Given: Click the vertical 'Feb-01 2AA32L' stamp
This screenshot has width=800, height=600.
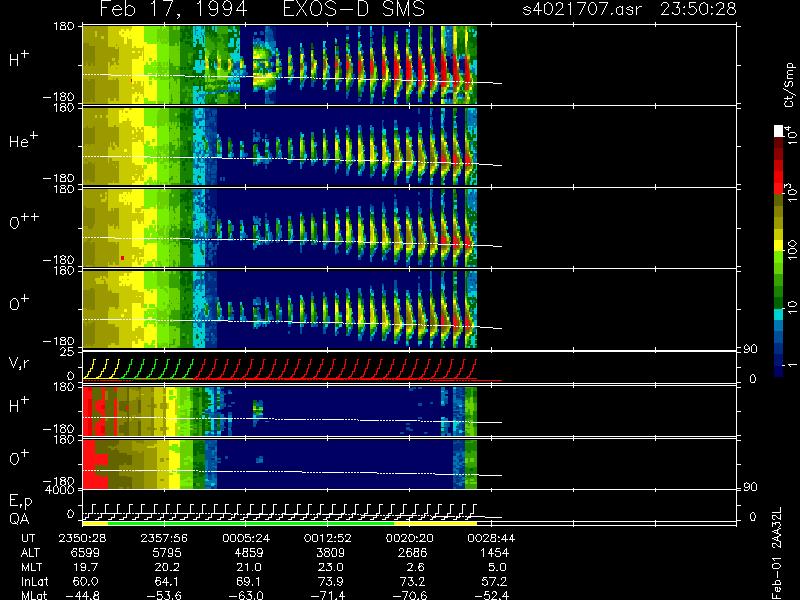Looking at the screenshot, I should [778, 553].
